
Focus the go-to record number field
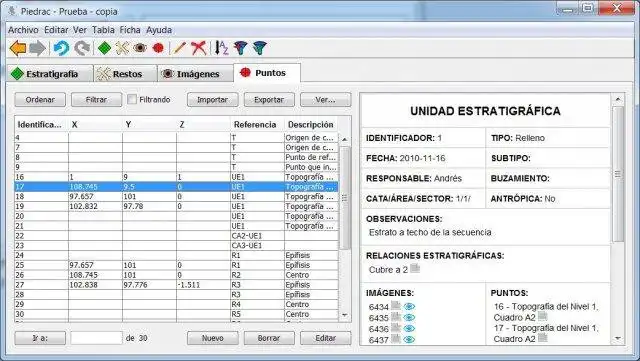click(x=96, y=338)
